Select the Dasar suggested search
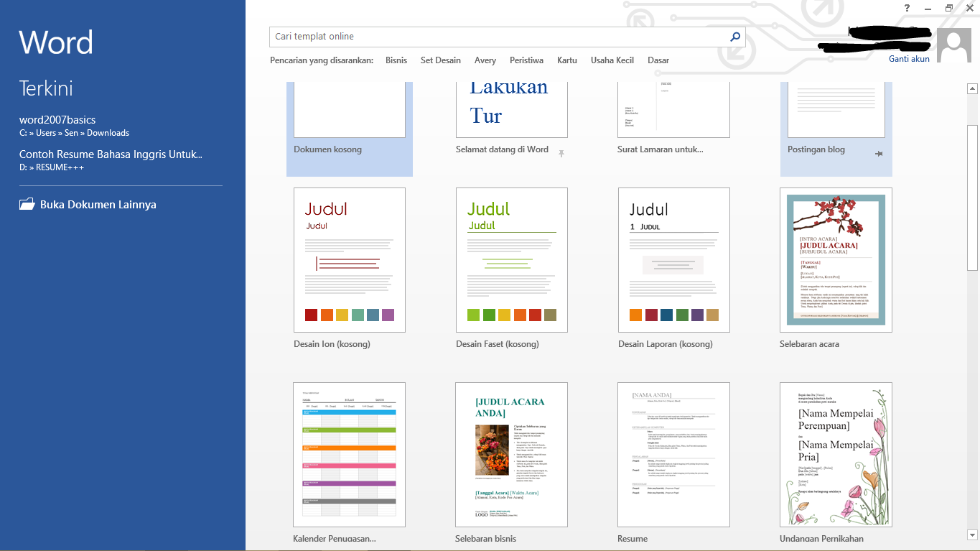Screen dimensions: 980x551 click(658, 60)
